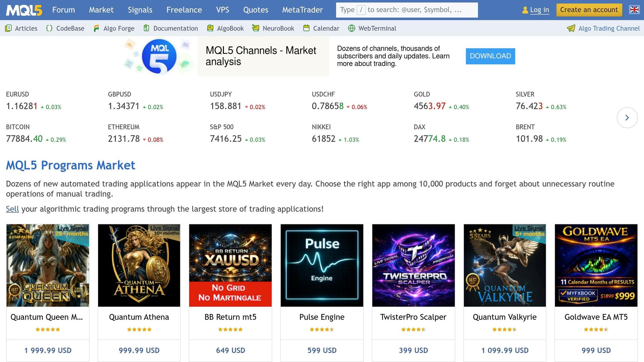Click the user profile icon beside Log in

point(525,10)
